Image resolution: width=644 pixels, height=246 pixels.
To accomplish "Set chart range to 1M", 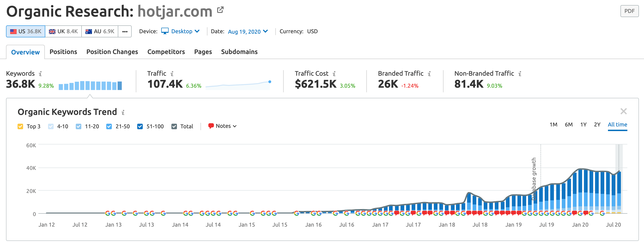I will 553,124.
